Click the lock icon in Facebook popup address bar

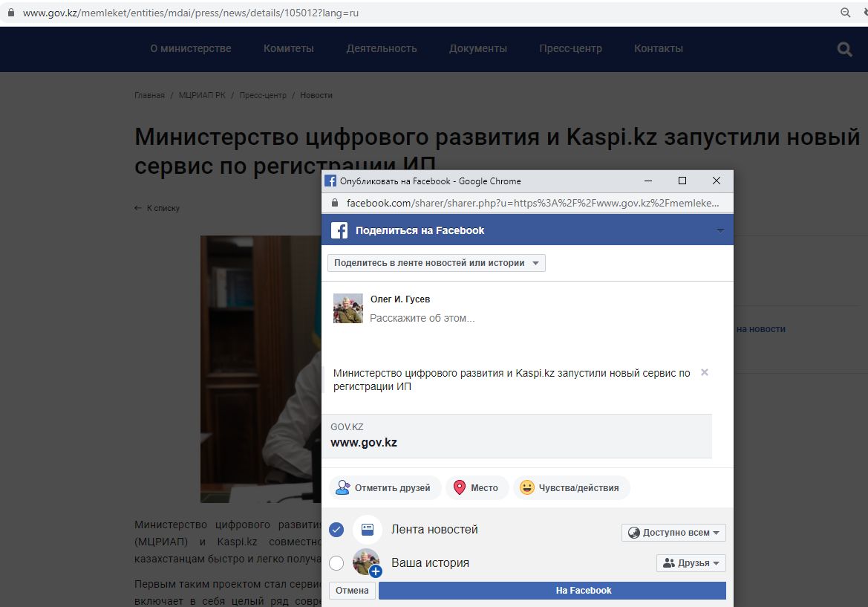pyautogui.click(x=334, y=203)
